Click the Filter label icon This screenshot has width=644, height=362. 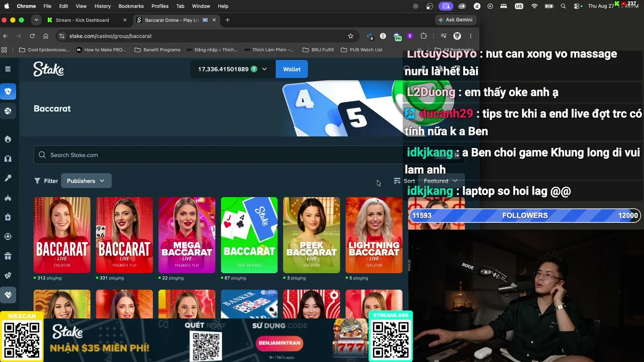(37, 181)
